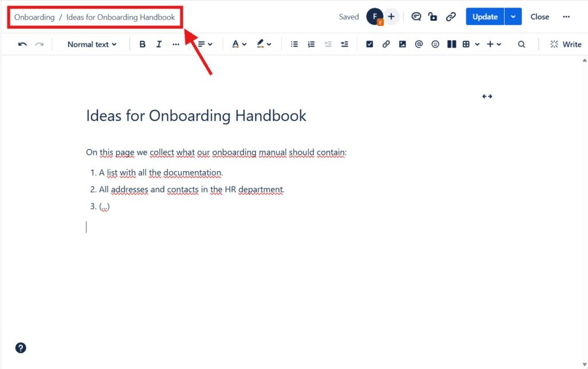Image resolution: width=588 pixels, height=369 pixels.
Task: Open the page options ellipsis menu
Action: click(566, 16)
